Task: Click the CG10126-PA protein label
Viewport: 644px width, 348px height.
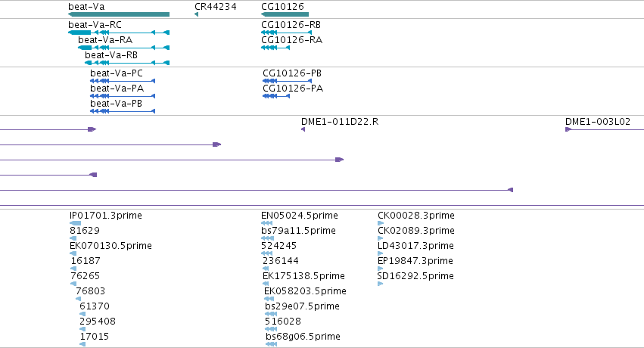Action: 293,89
